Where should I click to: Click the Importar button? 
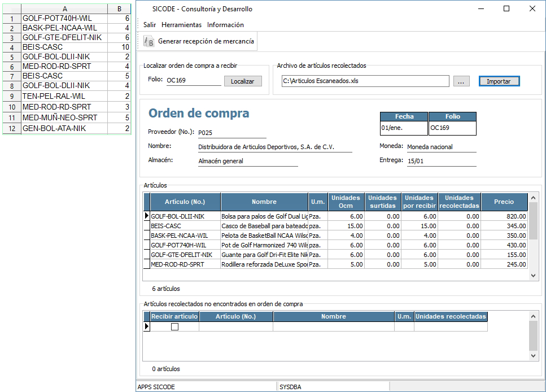pyautogui.click(x=499, y=81)
